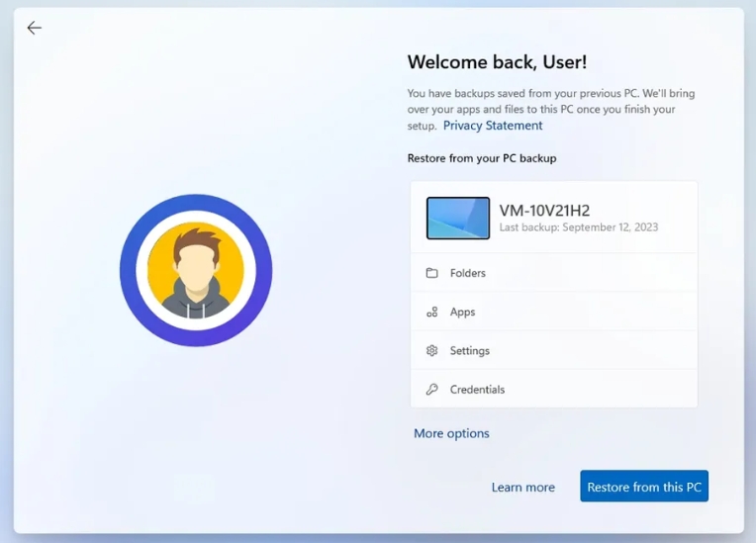Viewport: 756px width, 543px height.
Task: Select the Folders row label
Action: click(x=468, y=273)
